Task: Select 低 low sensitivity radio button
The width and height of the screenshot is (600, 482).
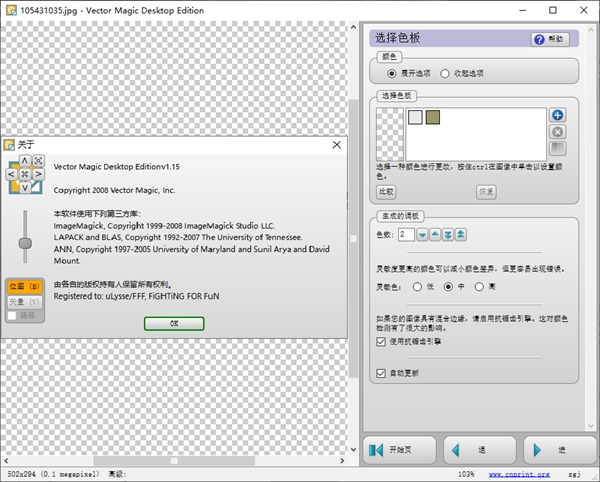Action: coord(417,287)
